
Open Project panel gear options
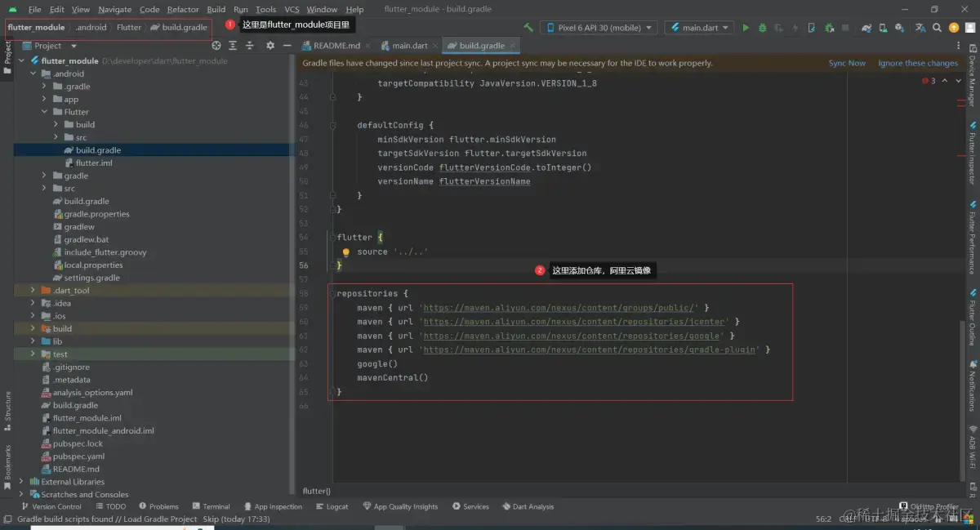point(270,46)
